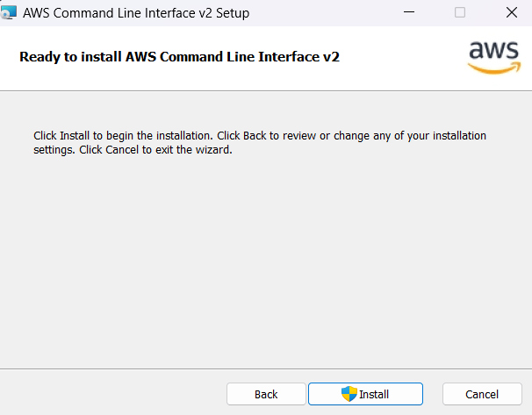Close the AWS CLI Setup window
Screen dimensions: 532x415
click(x=511, y=13)
